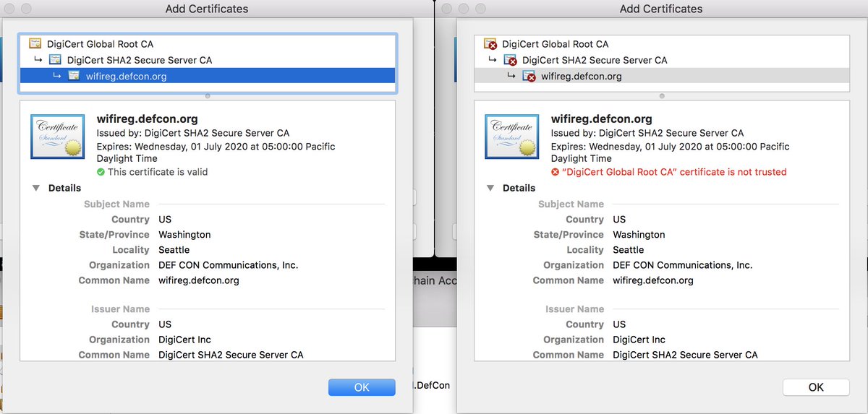
Task: Click Expires date text in right dialog
Action: [x=671, y=152]
